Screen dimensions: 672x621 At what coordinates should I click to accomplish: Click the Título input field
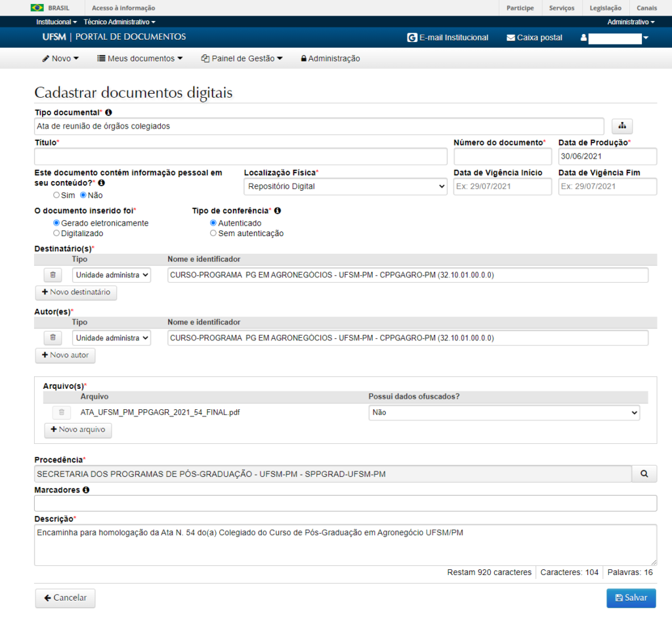(241, 157)
